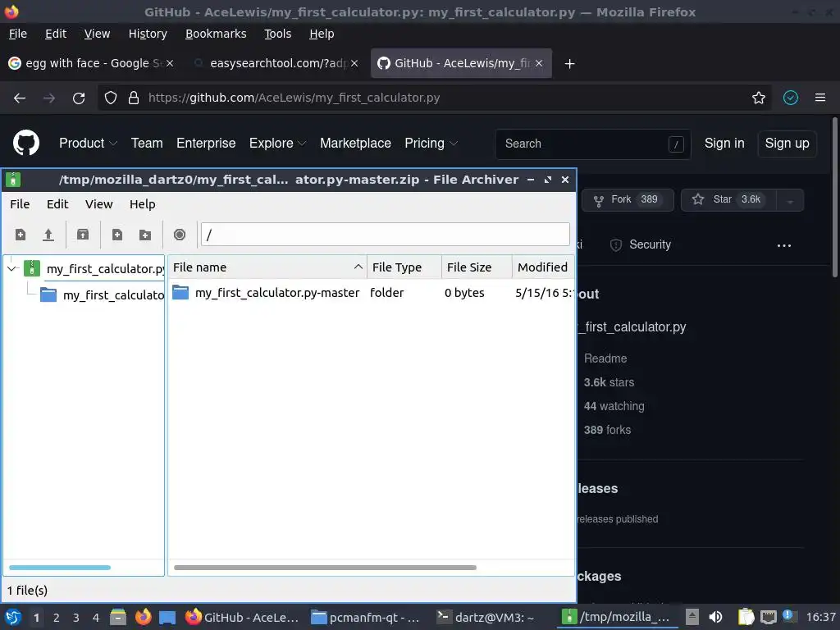Expand the Pricing dropdown on GitHub
This screenshot has height=630, width=840.
coord(431,143)
